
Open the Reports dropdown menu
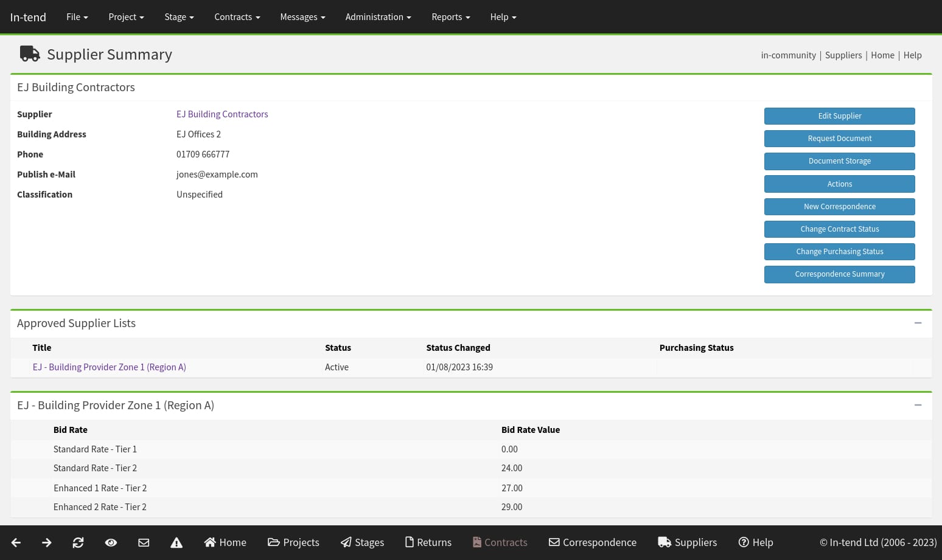(x=450, y=16)
